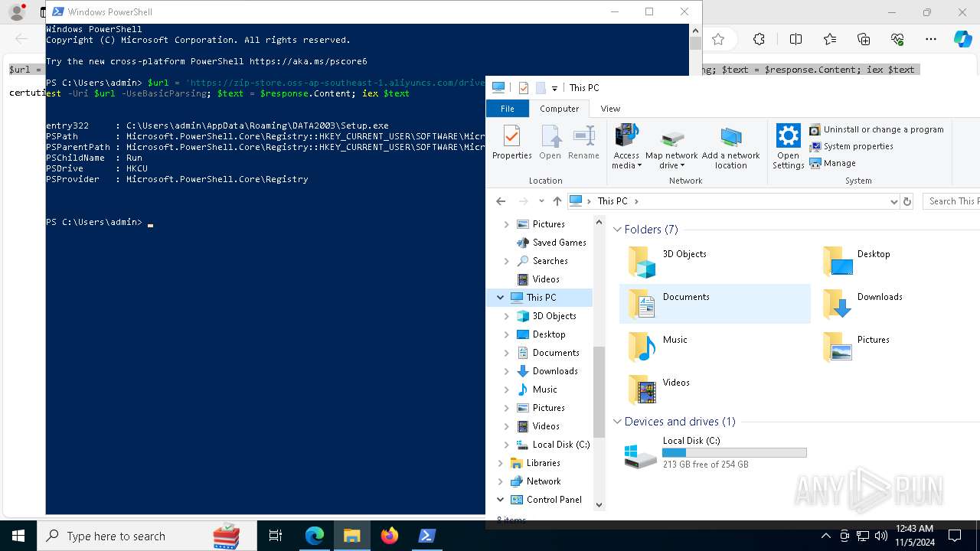Click PowerShell window vertical scrollbar

pyautogui.click(x=695, y=44)
